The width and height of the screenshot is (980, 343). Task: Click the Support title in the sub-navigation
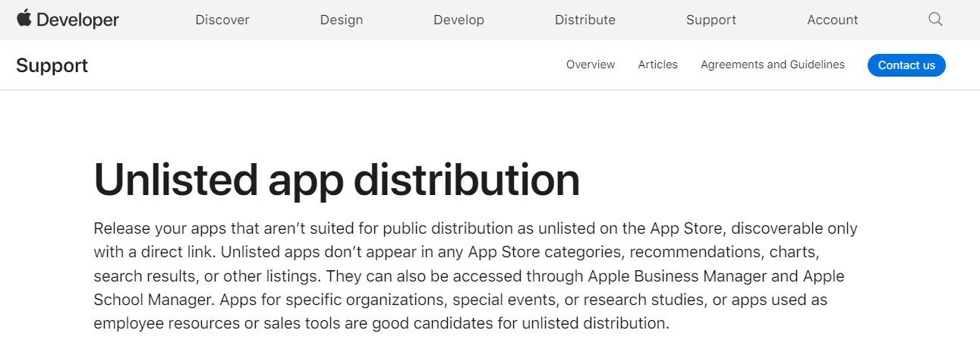point(52,65)
